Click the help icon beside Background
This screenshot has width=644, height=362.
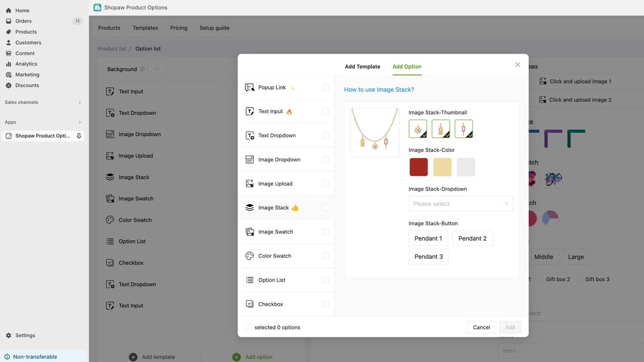click(x=142, y=69)
